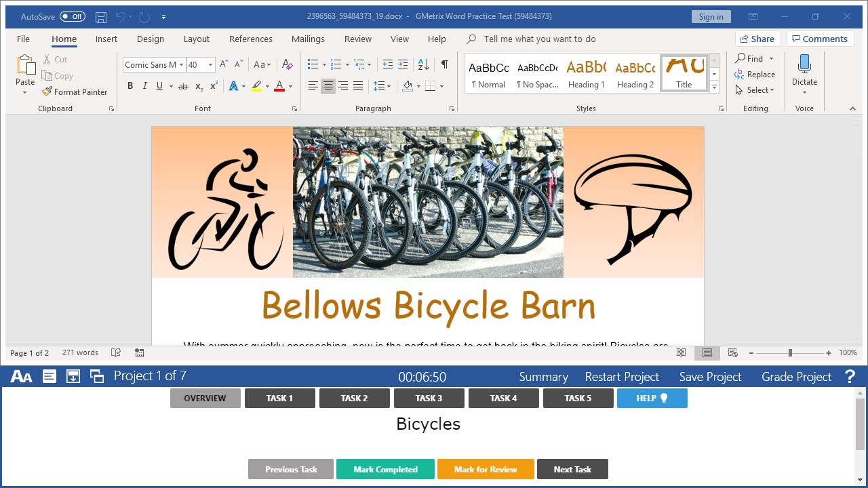This screenshot has width=868, height=488.
Task: Toggle Center alignment button
Action: [328, 86]
